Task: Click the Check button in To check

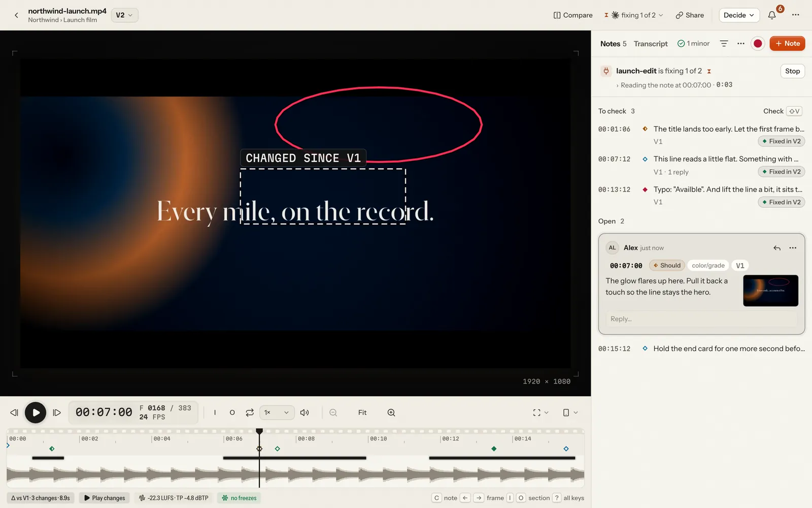Action: [782, 111]
